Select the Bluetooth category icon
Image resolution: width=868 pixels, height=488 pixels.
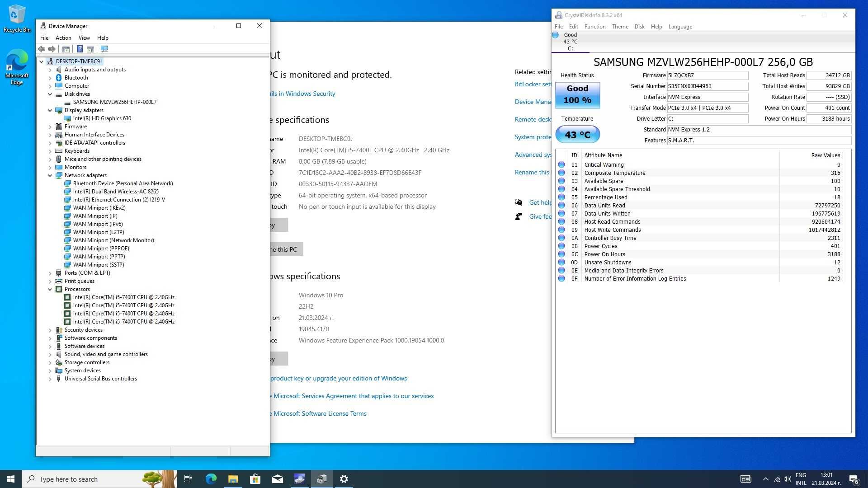(x=59, y=78)
